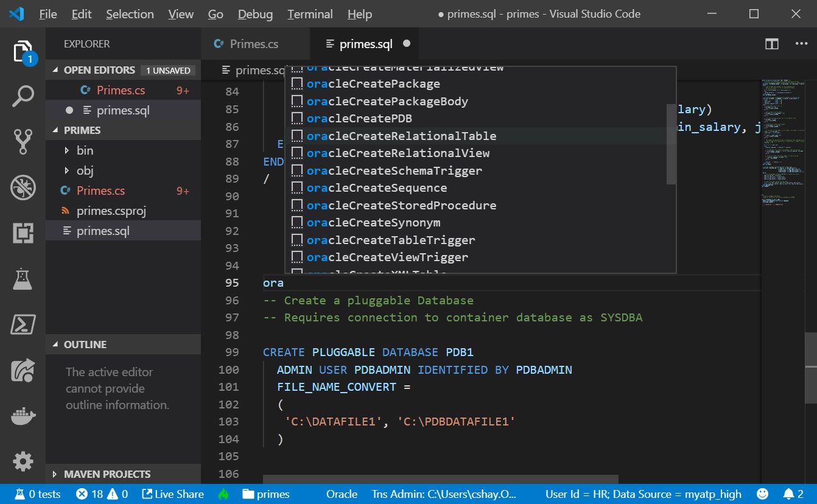Open the editor More Actions ellipsis
The image size is (817, 504).
click(801, 44)
